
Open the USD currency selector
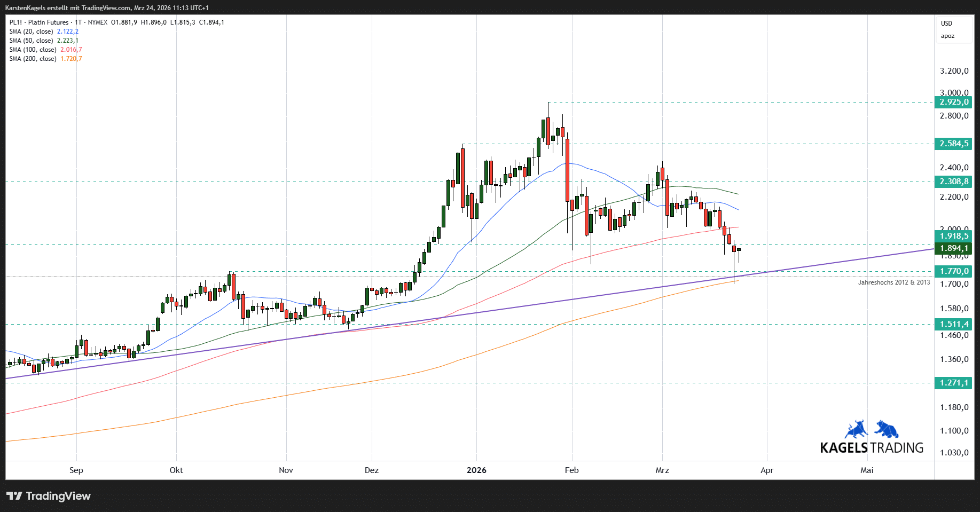[x=946, y=23]
